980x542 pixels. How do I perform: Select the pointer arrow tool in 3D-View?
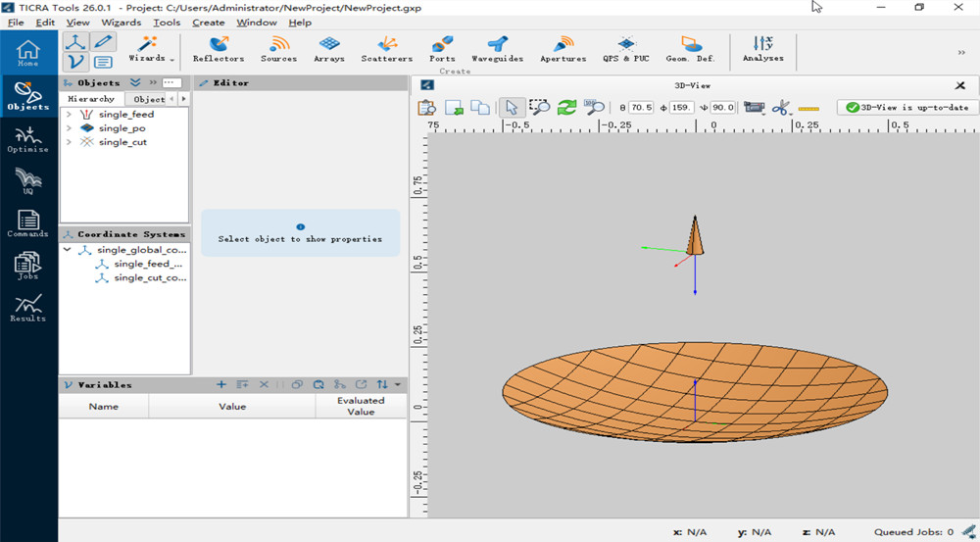pos(512,108)
